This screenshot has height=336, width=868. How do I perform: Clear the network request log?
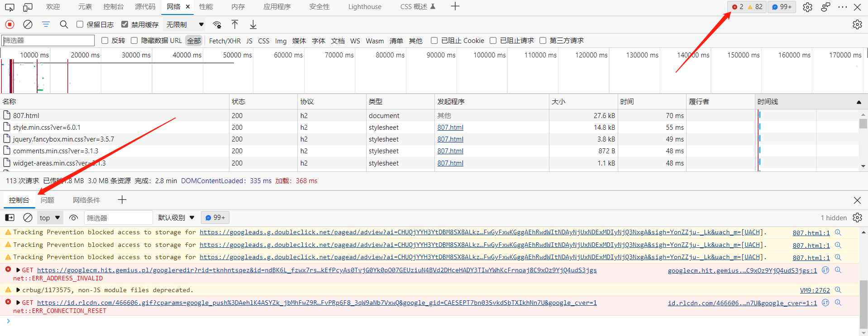click(x=28, y=24)
